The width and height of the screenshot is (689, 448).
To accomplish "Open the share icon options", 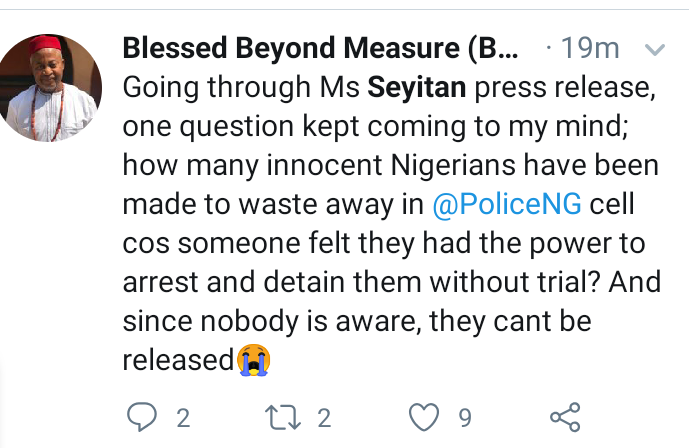I will click(565, 415).
